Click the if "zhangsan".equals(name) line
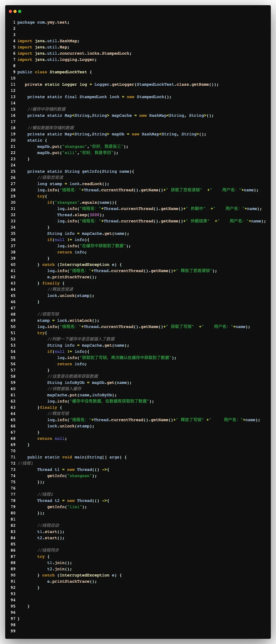Viewport: 276px width, 644px height. click(x=82, y=202)
